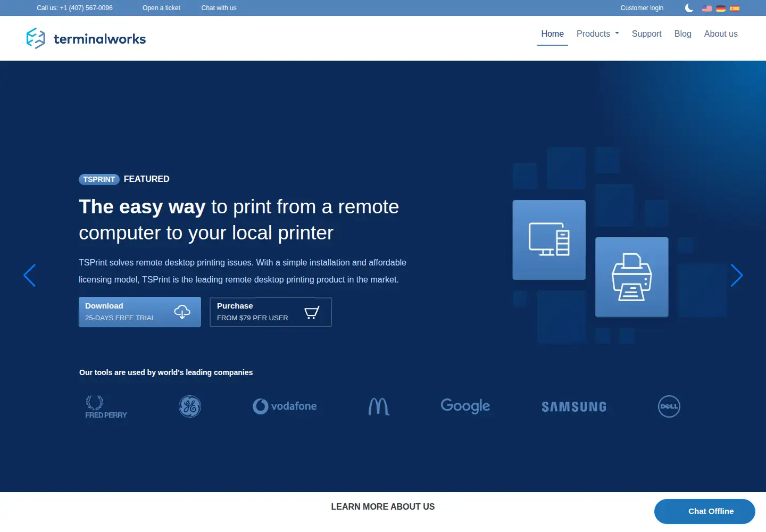
Task: Click Customer login link
Action: 642,8
